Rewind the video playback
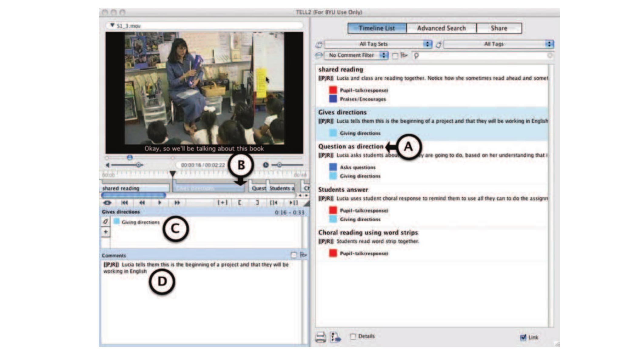The height and width of the screenshot is (355, 644). click(142, 203)
